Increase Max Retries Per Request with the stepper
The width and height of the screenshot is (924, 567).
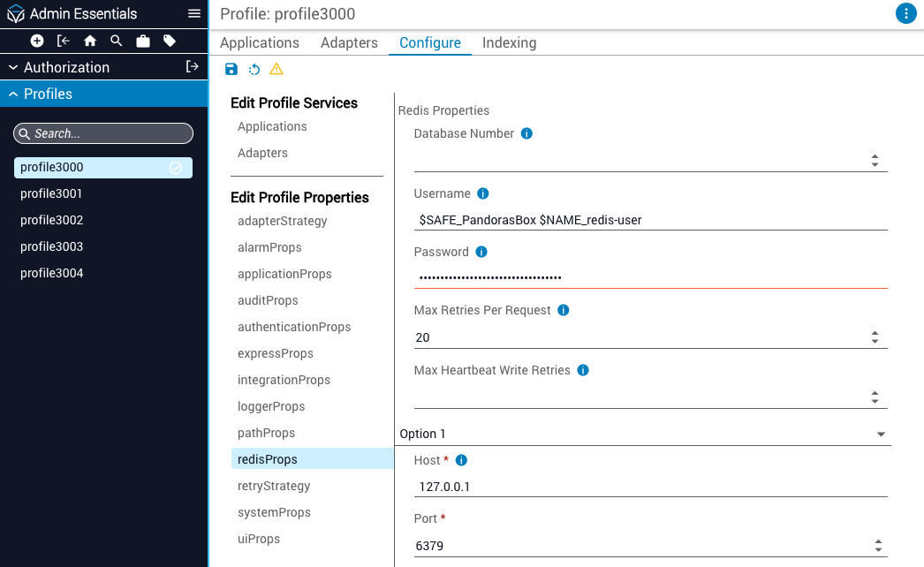[x=875, y=333]
